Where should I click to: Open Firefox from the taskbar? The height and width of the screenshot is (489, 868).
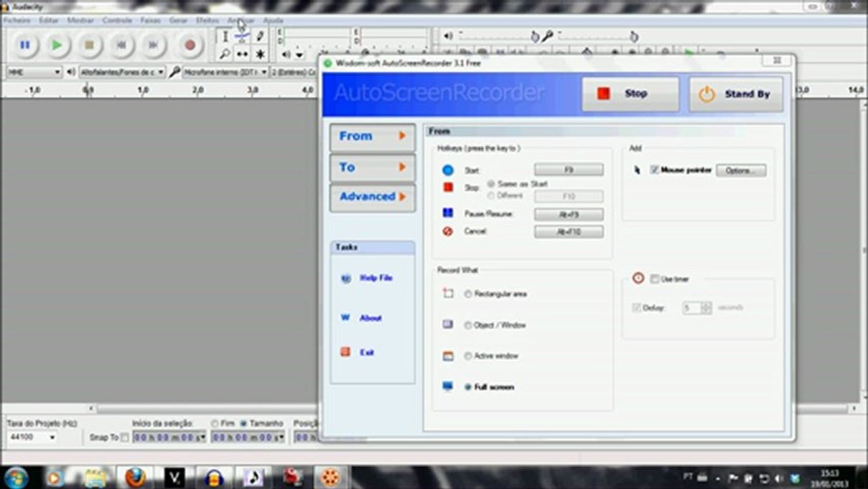[x=135, y=477]
